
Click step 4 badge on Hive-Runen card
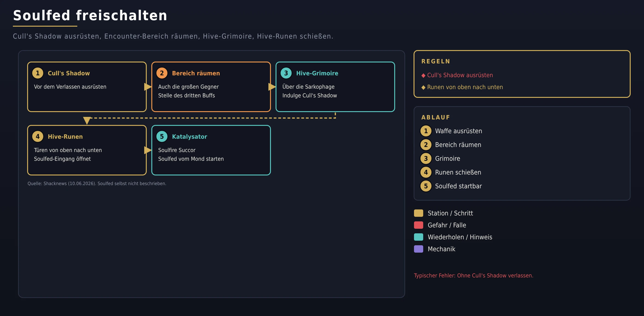[38, 137]
